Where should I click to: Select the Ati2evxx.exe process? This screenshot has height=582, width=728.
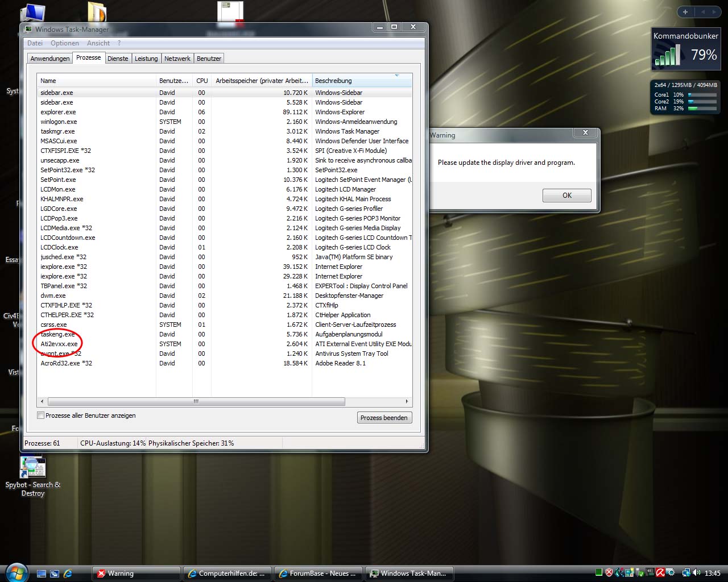coord(225,344)
